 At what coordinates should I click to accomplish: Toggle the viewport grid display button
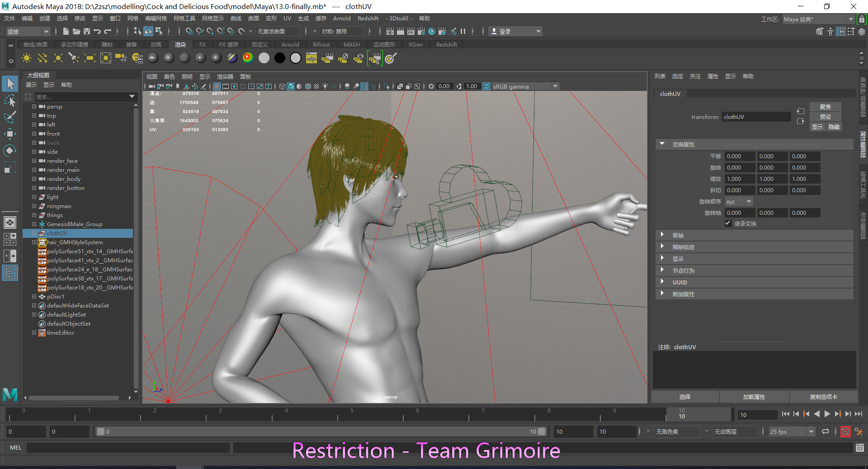tap(217, 86)
